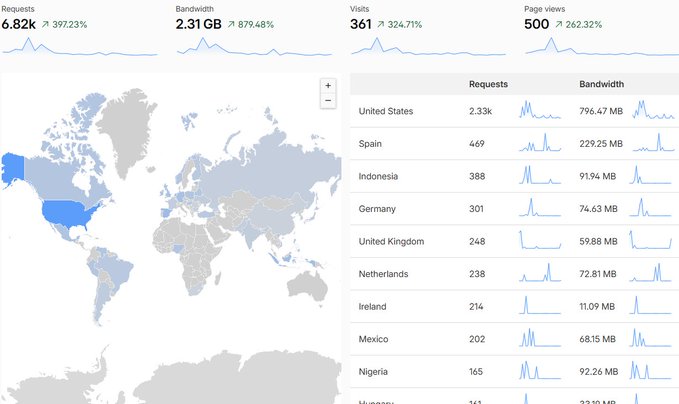Click the Ireland requests sparkline
This screenshot has width=679, height=404.
click(x=540, y=305)
